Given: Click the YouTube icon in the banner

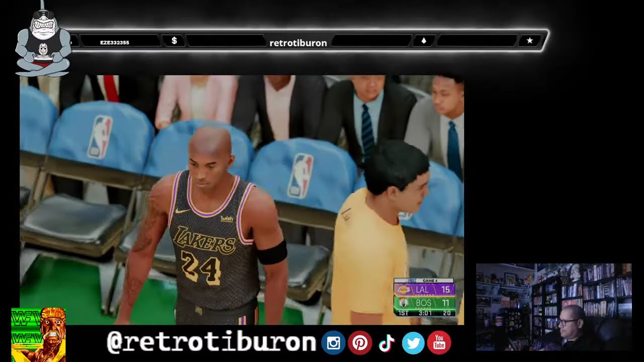Looking at the screenshot, I should pos(439,343).
